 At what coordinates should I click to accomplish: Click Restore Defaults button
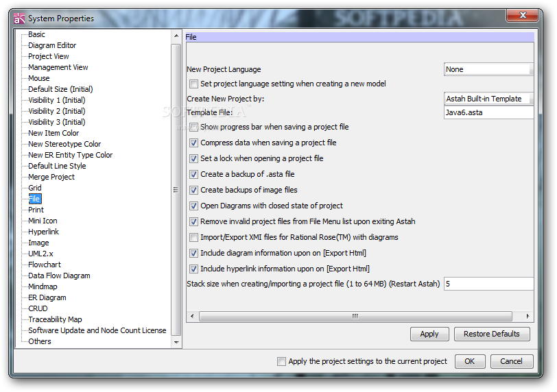492,334
